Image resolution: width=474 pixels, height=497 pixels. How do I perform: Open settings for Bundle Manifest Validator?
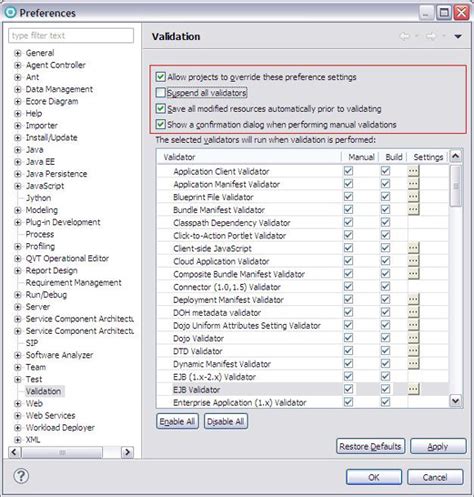(413, 209)
